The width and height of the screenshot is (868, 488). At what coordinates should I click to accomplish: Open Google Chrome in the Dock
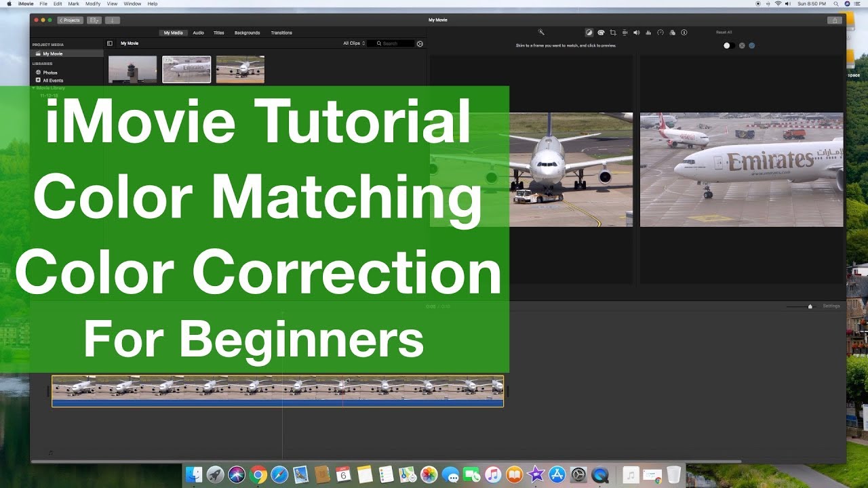[x=258, y=474]
